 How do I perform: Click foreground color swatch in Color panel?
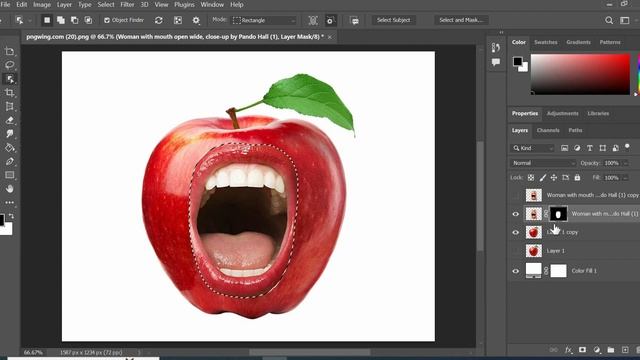pyautogui.click(x=518, y=61)
